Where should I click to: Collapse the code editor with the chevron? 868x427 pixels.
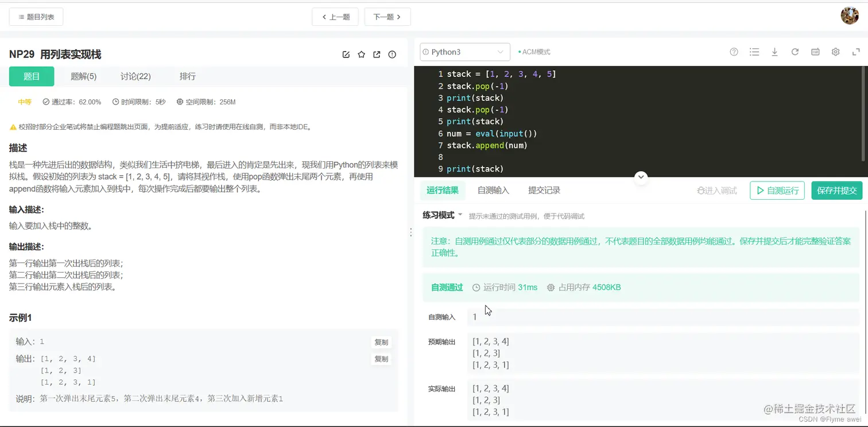(641, 177)
